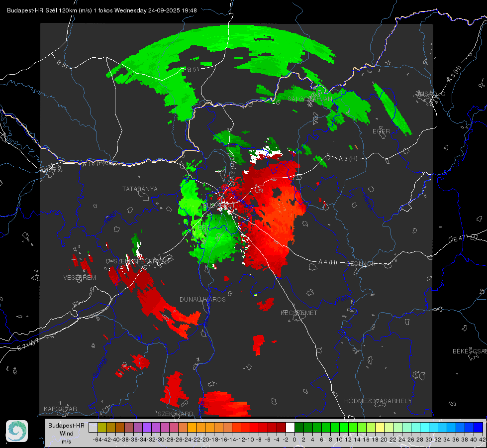Select the red -10 m/s legend swatch
Screen dimensions: 487x448
[x=254, y=427]
